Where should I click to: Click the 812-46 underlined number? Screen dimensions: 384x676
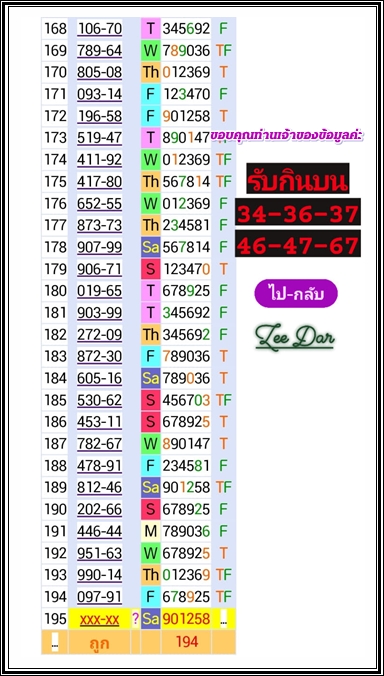point(100,488)
